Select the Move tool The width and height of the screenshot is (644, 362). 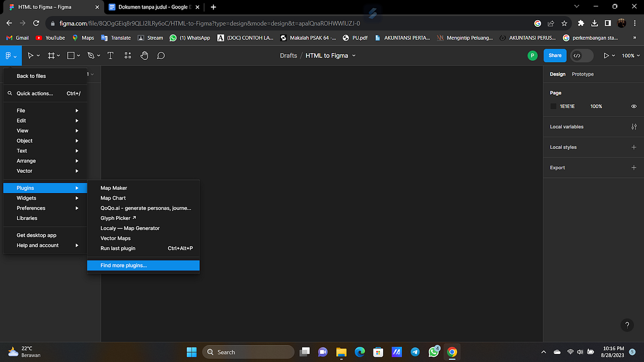pos(31,55)
